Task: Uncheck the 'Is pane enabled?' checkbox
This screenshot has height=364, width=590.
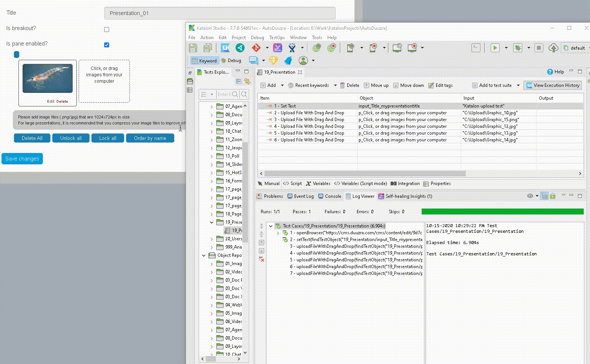Action: (107, 45)
